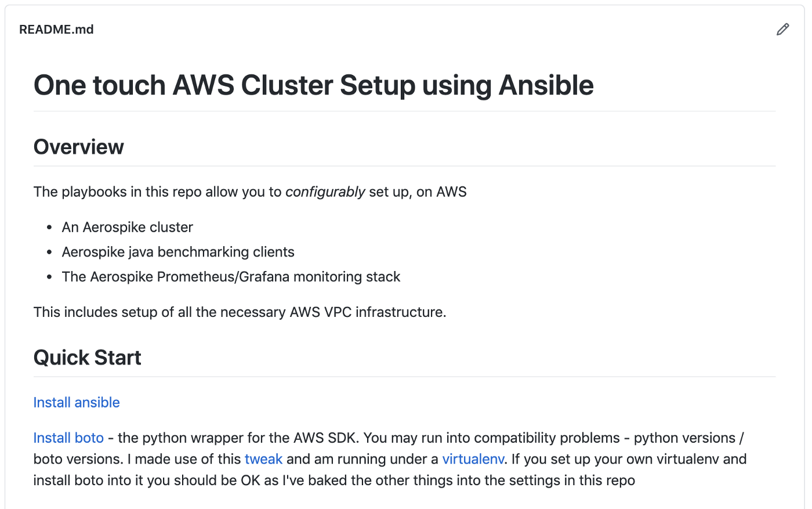Click the pencil icon to edit README.md
Viewport: 812px width, 509px height.
pos(782,28)
